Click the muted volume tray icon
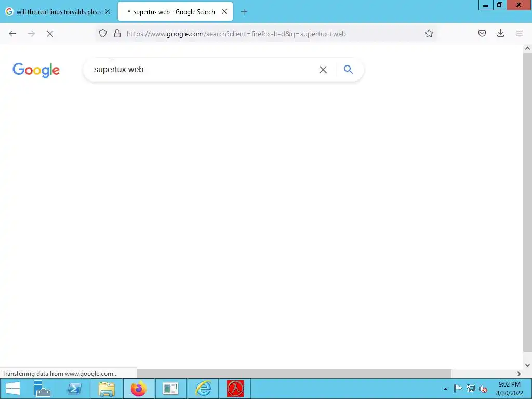Image resolution: width=532 pixels, height=399 pixels. click(483, 389)
